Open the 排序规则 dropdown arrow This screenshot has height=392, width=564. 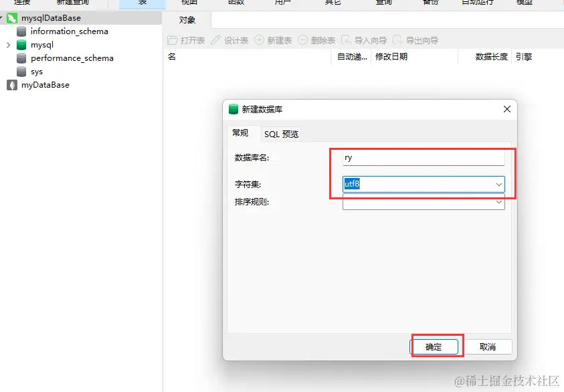pos(499,202)
